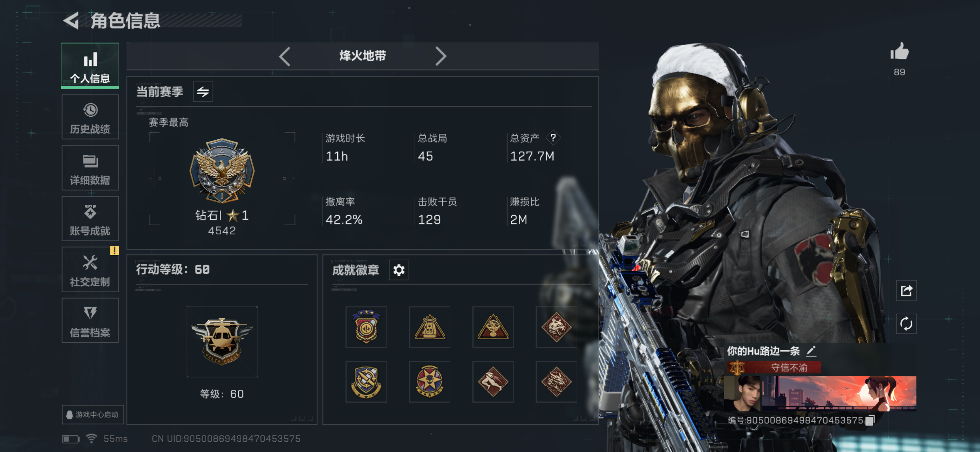Give a thumbs-up like to this profile

(899, 52)
